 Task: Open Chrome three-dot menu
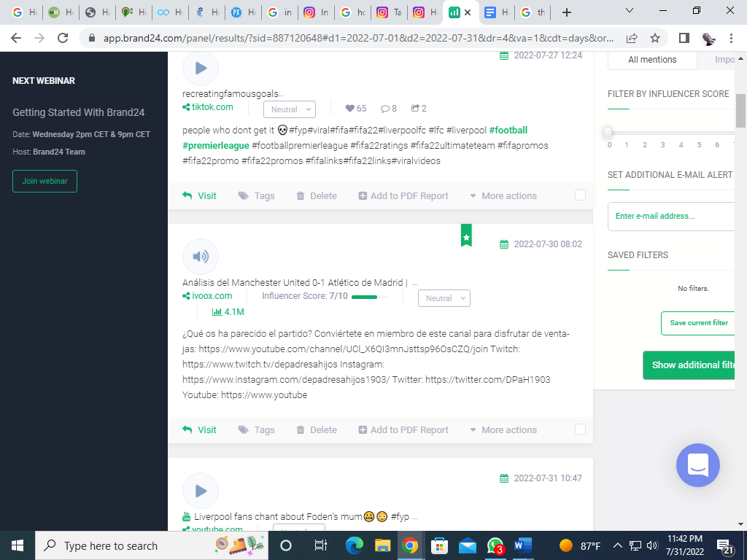731,38
